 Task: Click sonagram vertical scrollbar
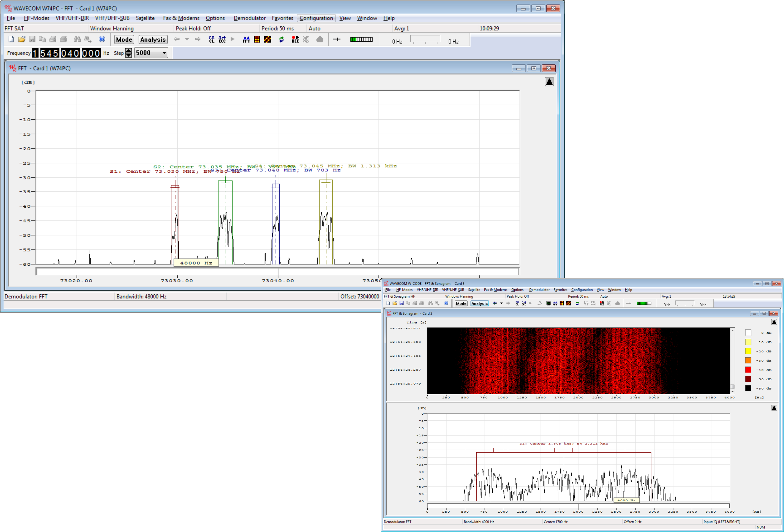732,361
